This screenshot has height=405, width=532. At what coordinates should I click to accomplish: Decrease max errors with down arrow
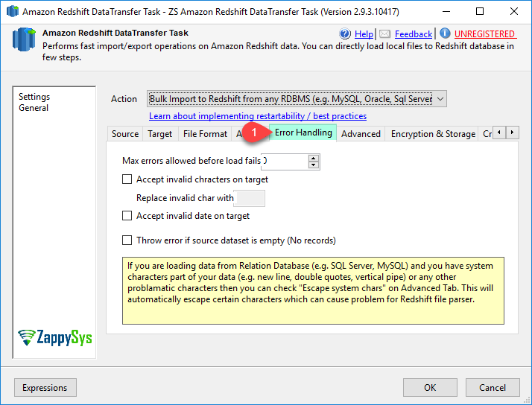(314, 165)
